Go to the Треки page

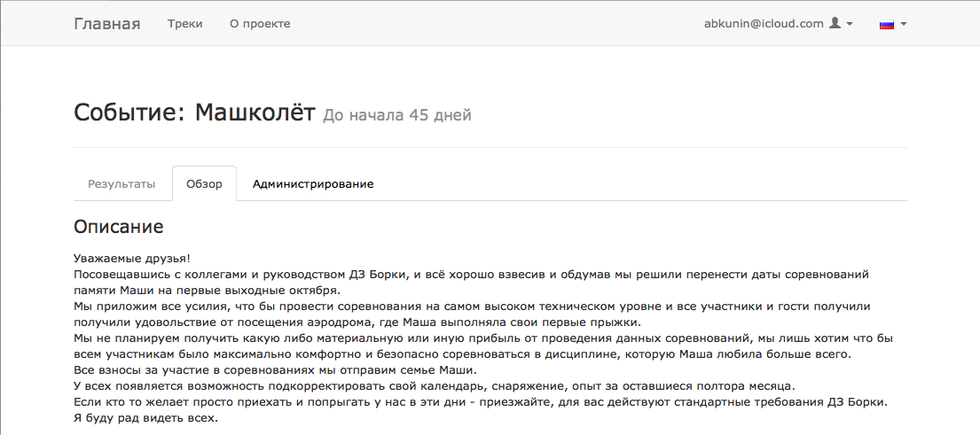pyautogui.click(x=185, y=24)
